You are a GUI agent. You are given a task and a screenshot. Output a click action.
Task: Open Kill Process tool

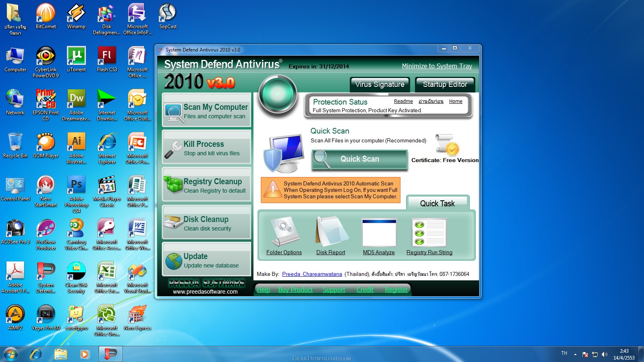pyautogui.click(x=206, y=148)
